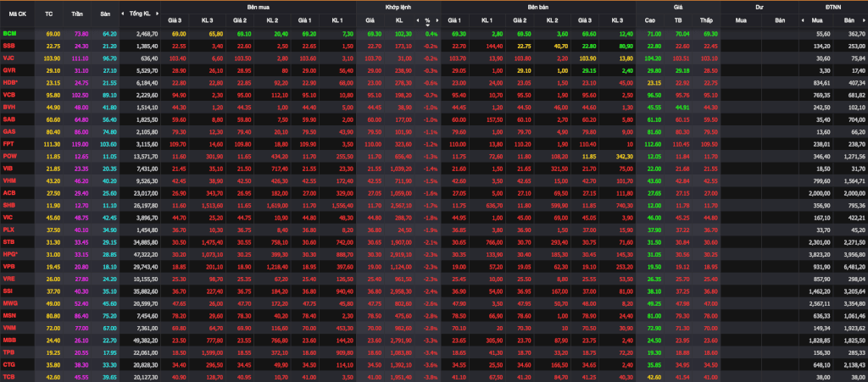The width and height of the screenshot is (868, 382).
Task: Open the VJC stock ticker
Action: [8, 58]
